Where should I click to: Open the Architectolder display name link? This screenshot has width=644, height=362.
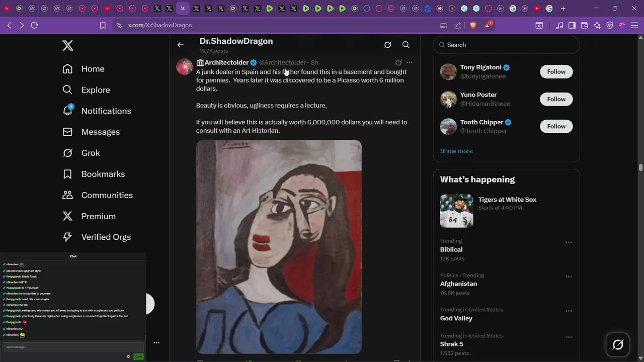226,62
